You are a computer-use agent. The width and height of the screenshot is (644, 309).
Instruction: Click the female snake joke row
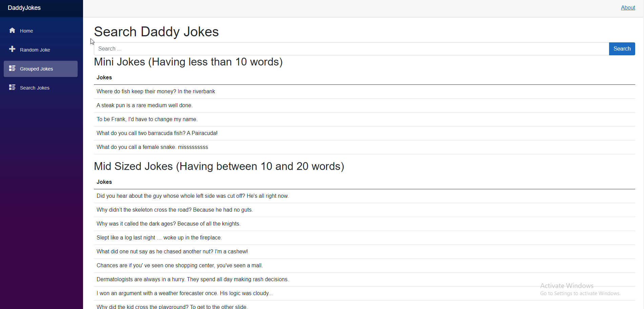(x=152, y=147)
